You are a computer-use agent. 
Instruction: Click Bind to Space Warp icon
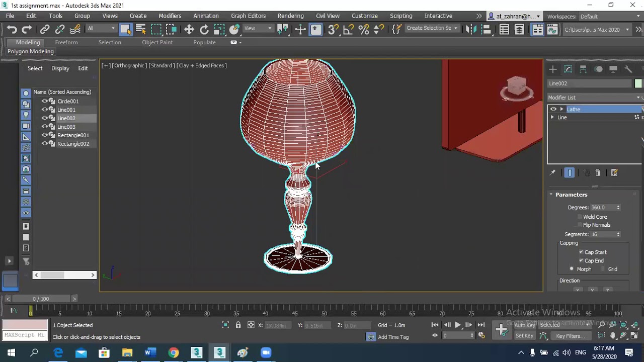pos(75,30)
